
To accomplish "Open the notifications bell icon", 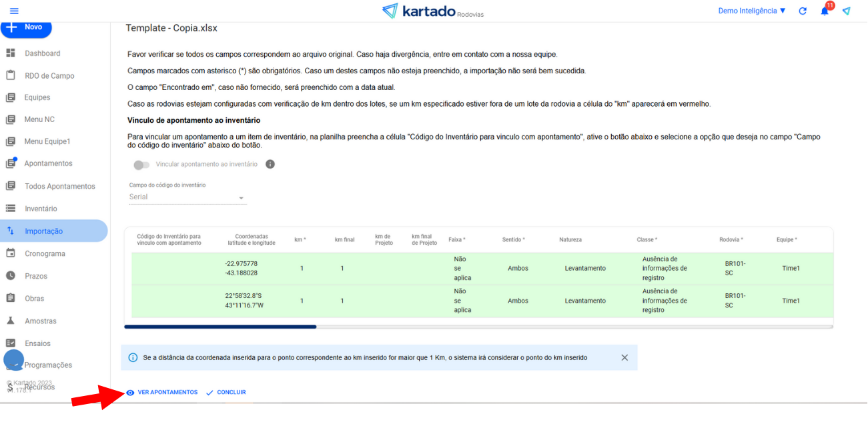I will coord(825,11).
